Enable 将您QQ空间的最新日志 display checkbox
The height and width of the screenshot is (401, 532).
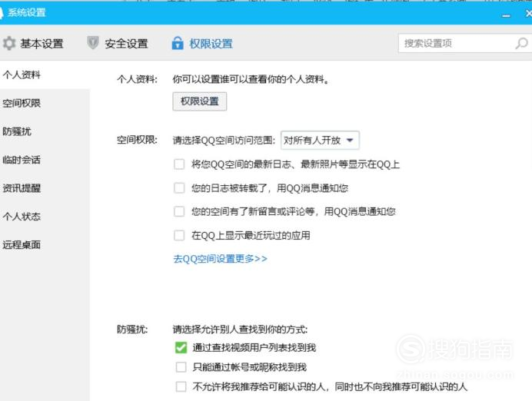(x=179, y=164)
